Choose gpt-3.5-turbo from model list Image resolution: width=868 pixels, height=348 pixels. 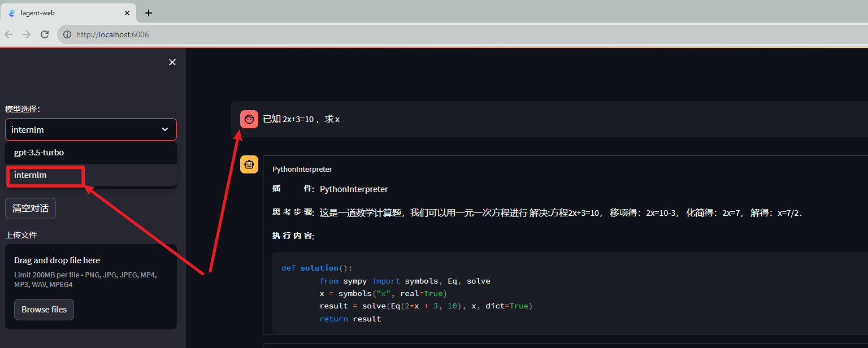pyautogui.click(x=91, y=153)
